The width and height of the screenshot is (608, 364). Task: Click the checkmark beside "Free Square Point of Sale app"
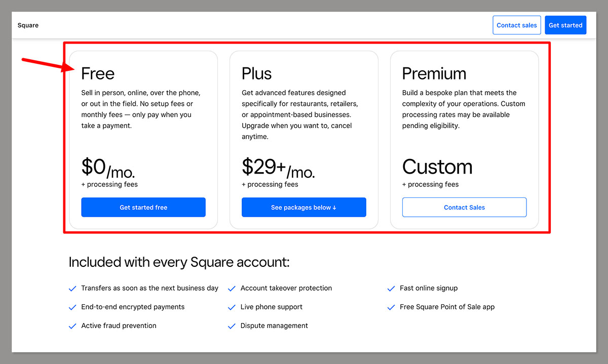391,307
